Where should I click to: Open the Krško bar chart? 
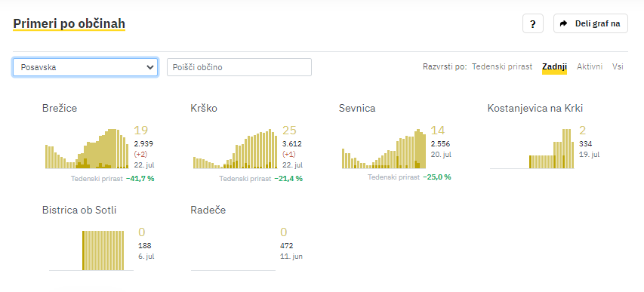[x=235, y=149]
